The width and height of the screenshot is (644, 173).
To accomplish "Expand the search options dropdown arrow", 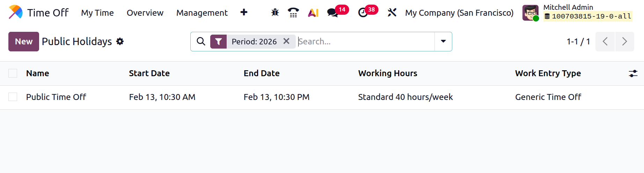I will coord(443,41).
